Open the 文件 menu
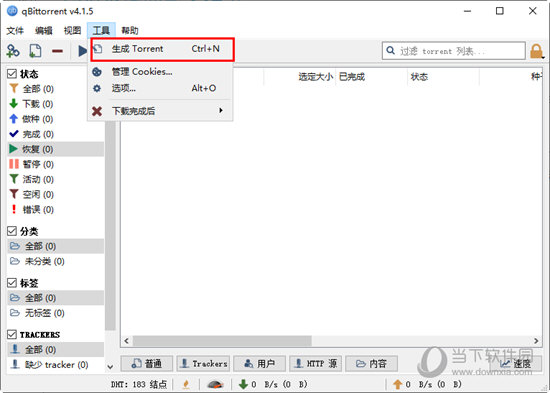 coord(15,31)
